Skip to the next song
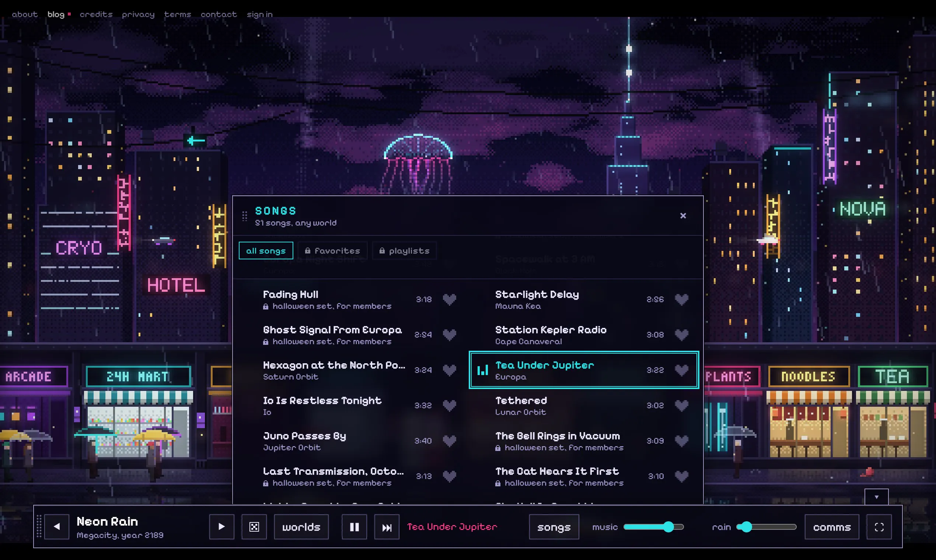This screenshot has height=560, width=936. pyautogui.click(x=387, y=527)
